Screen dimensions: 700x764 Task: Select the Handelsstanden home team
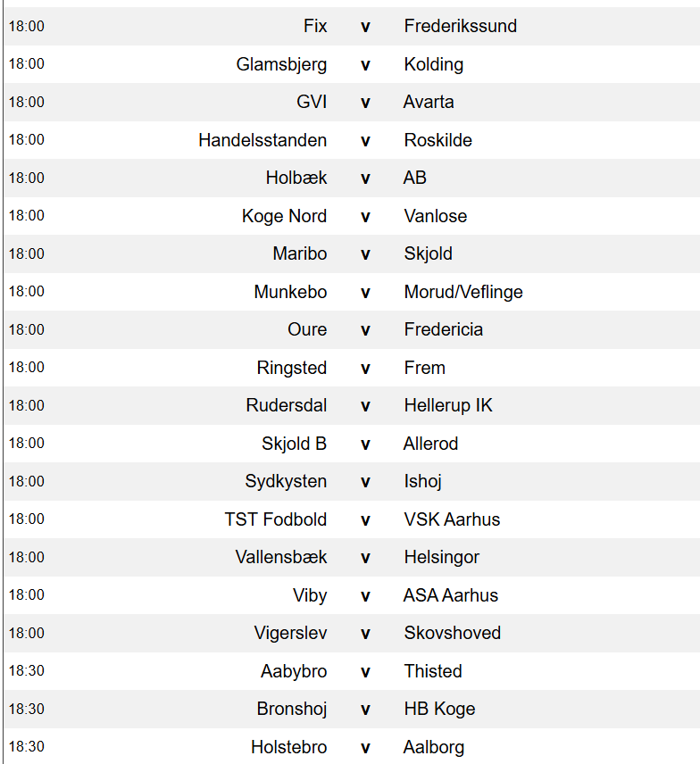[262, 140]
